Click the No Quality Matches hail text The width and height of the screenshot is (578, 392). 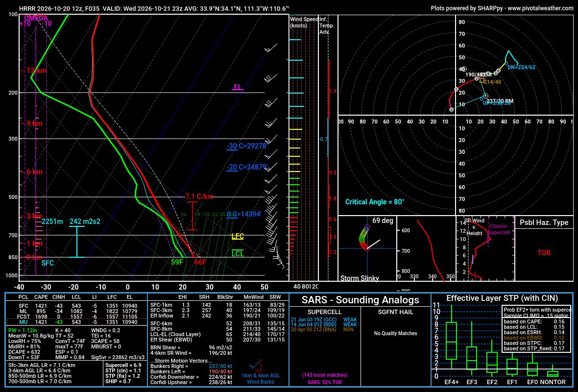[x=395, y=333]
